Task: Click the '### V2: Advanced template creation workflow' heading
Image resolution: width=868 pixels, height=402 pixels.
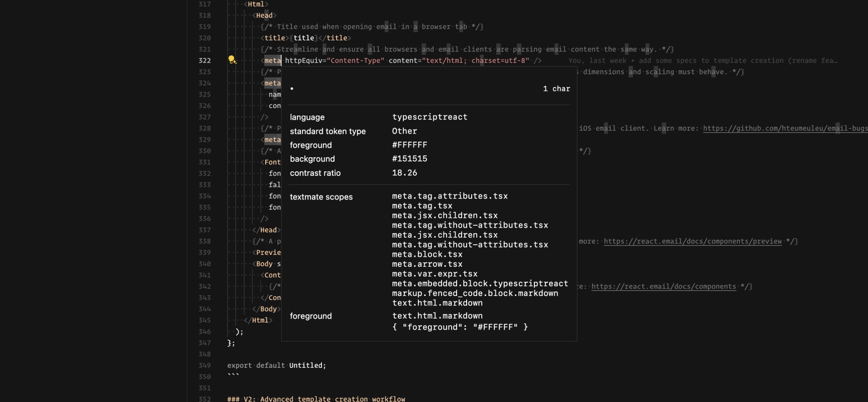Action: (x=316, y=399)
